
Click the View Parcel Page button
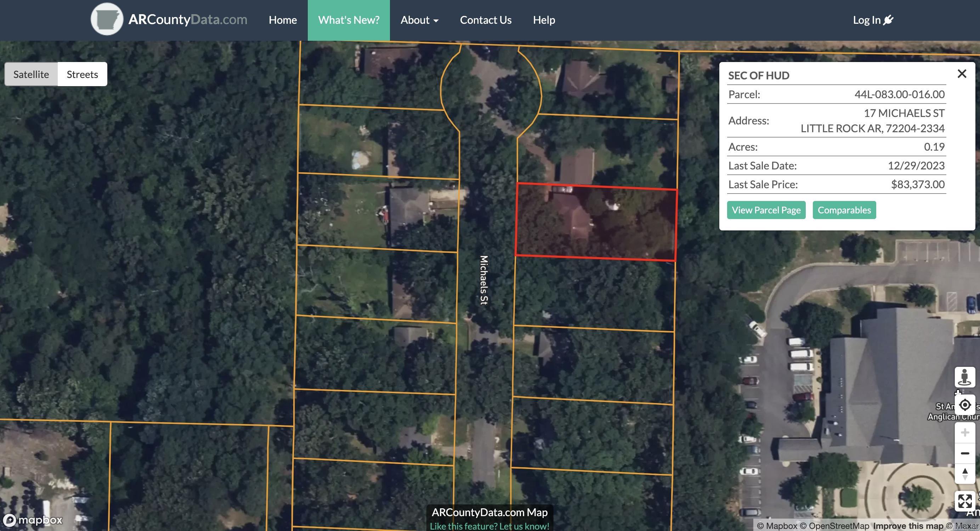tap(766, 210)
